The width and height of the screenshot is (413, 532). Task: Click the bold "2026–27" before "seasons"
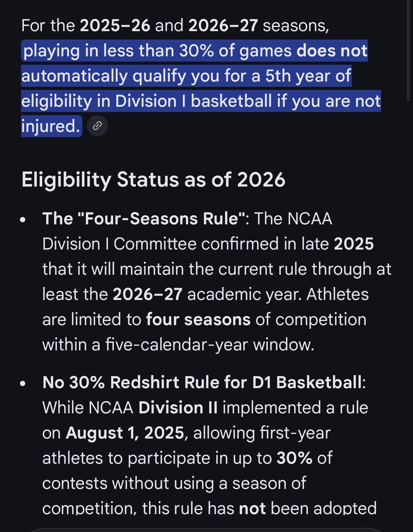click(x=223, y=26)
